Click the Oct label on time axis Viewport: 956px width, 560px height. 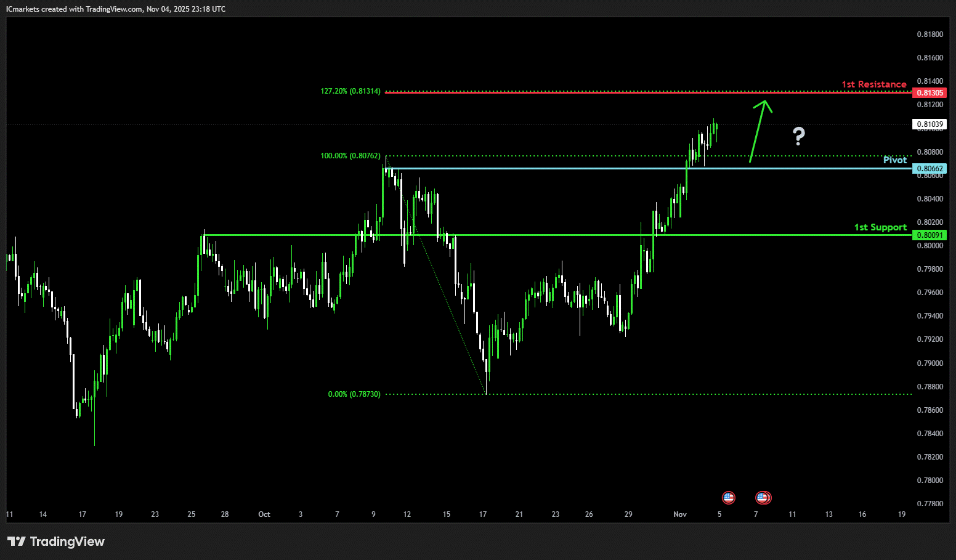point(264,514)
